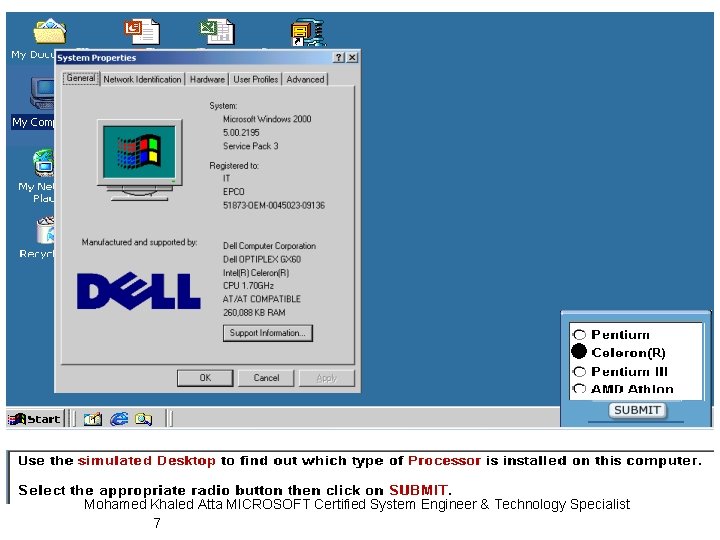Click the 'Registered to:' label
Image resolution: width=720 pixels, height=540 pixels.
234,165
